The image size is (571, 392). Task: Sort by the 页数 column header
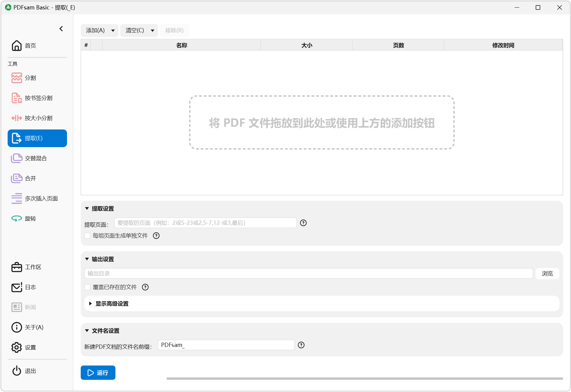398,45
